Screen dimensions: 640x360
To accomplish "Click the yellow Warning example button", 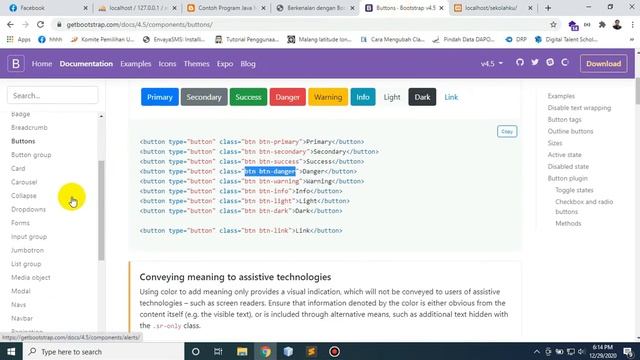I will click(x=328, y=97).
